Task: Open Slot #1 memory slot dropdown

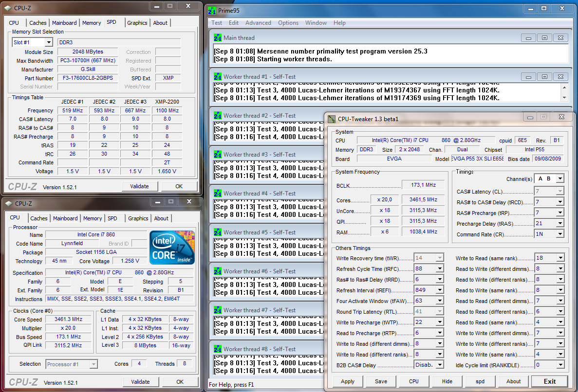Action: pos(49,42)
